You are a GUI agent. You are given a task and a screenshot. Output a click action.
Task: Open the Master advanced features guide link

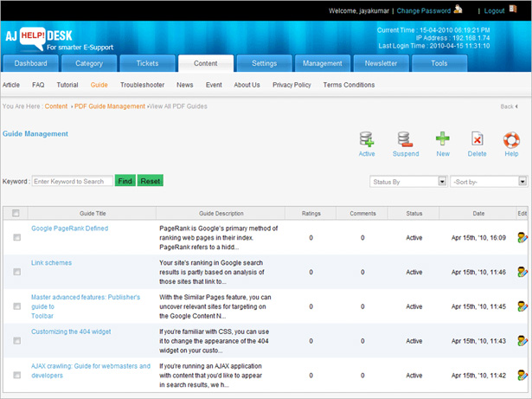(86, 306)
